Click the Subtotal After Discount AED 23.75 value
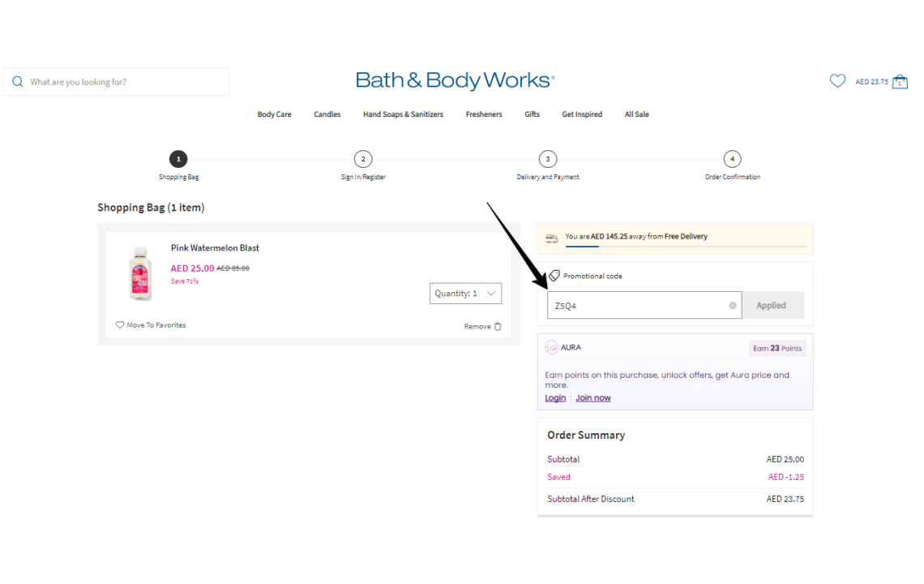 pyautogui.click(x=785, y=499)
